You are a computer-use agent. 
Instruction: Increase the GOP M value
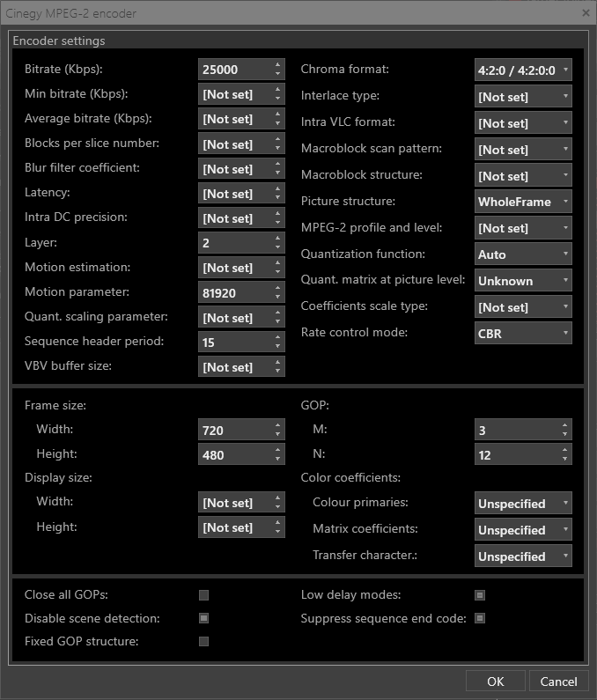coord(564,425)
